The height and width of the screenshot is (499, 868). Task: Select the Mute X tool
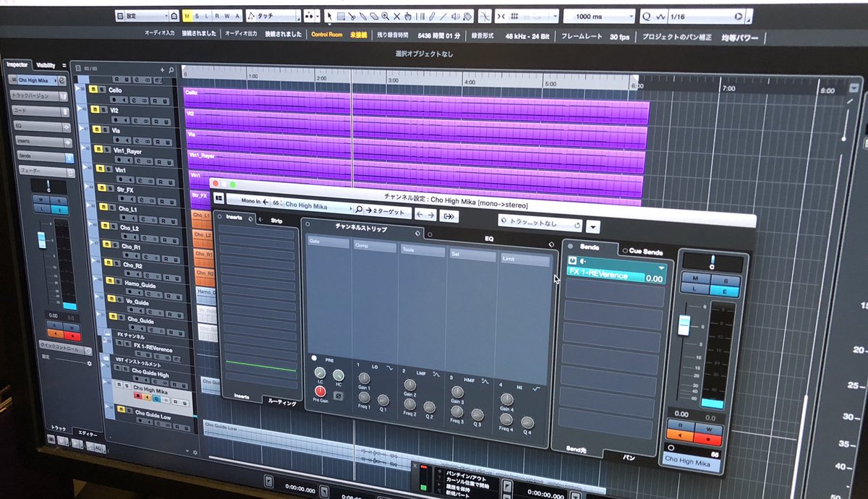396,16
